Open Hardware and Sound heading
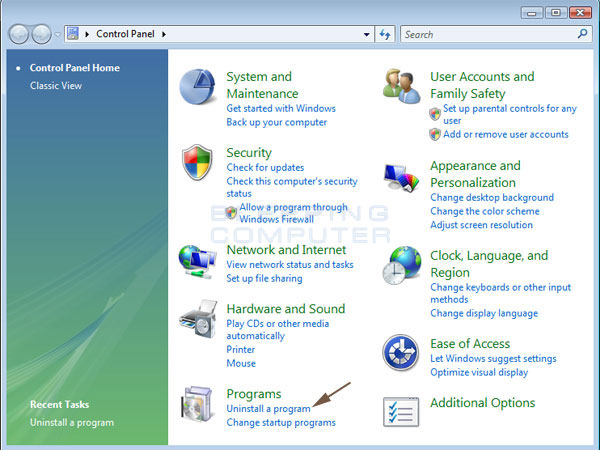This screenshot has height=450, width=600. (286, 309)
